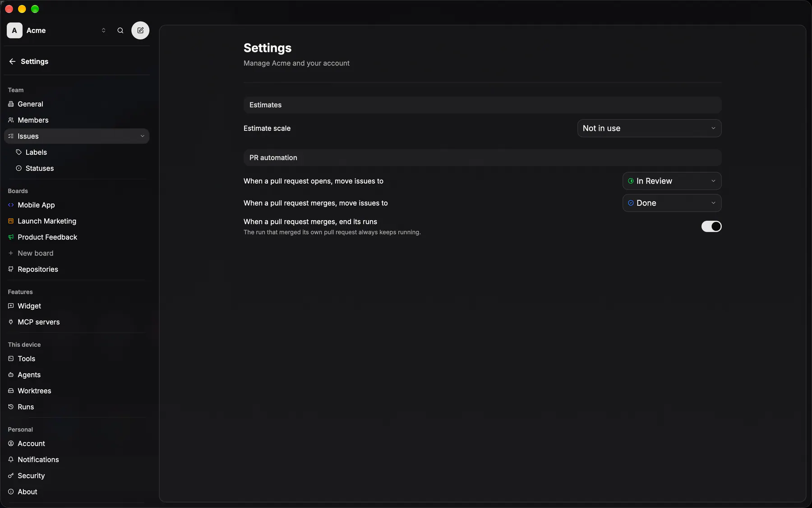The width and height of the screenshot is (812, 508).
Task: Click the macOS green fullscreen button
Action: (35, 9)
